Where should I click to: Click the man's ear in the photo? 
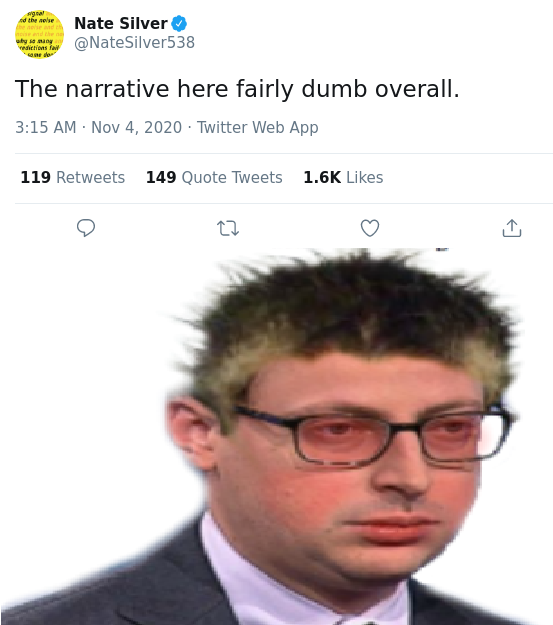pos(192,430)
